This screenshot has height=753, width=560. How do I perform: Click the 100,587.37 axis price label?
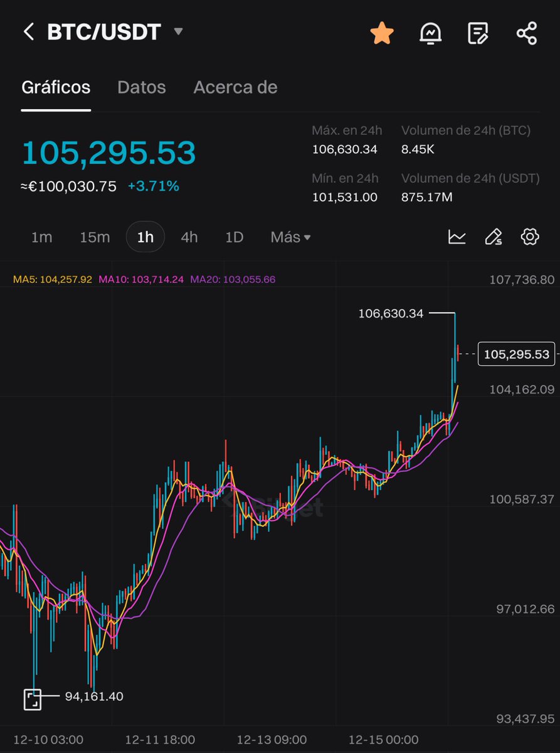tap(522, 499)
